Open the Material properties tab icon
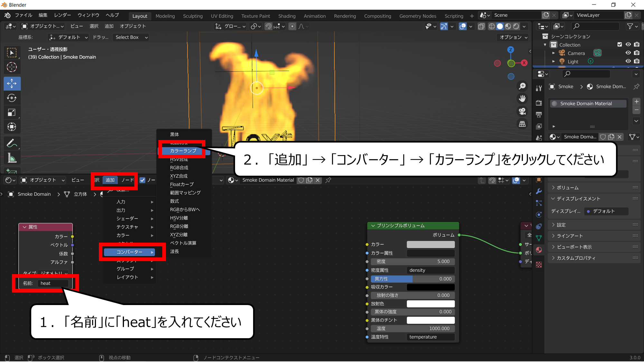644x362 pixels. tap(539, 250)
